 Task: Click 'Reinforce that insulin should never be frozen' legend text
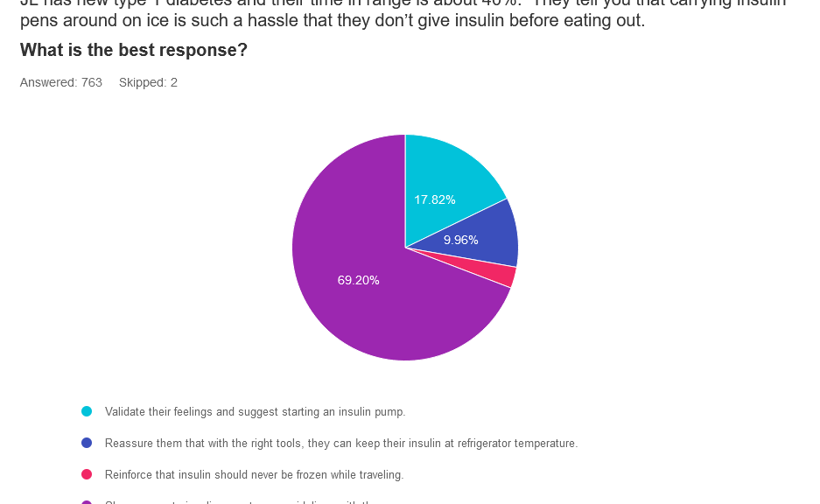pos(254,475)
